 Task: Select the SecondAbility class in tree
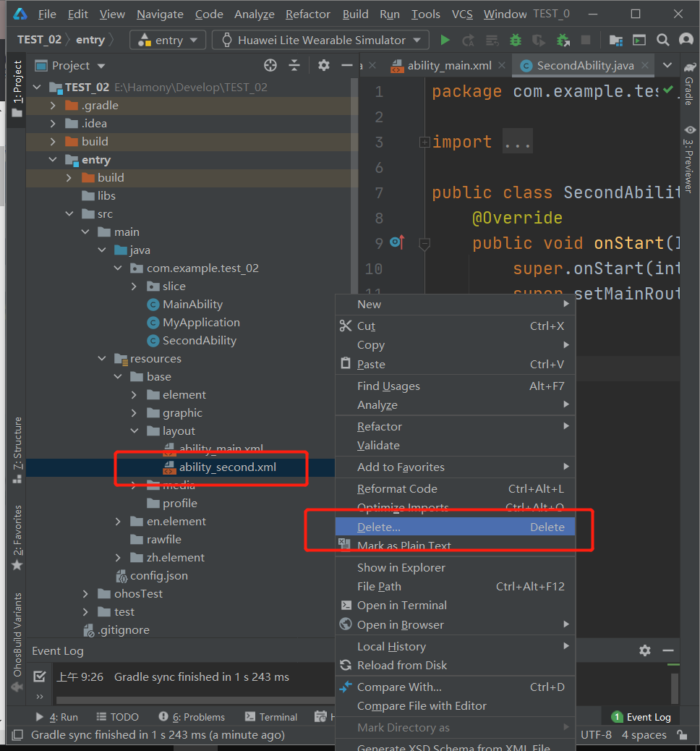(x=199, y=341)
